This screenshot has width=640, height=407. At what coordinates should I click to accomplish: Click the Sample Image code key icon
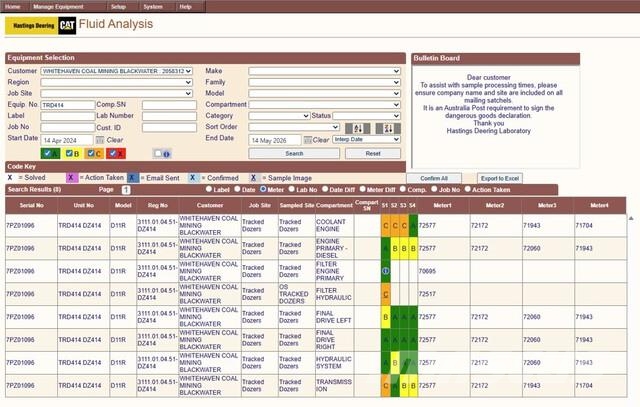254,178
